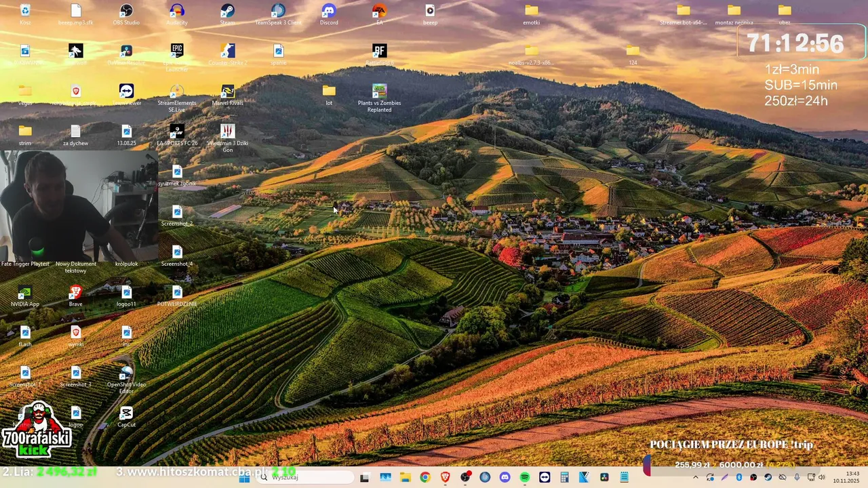Open Discord from the taskbar
The width and height of the screenshot is (868, 488).
(505, 477)
